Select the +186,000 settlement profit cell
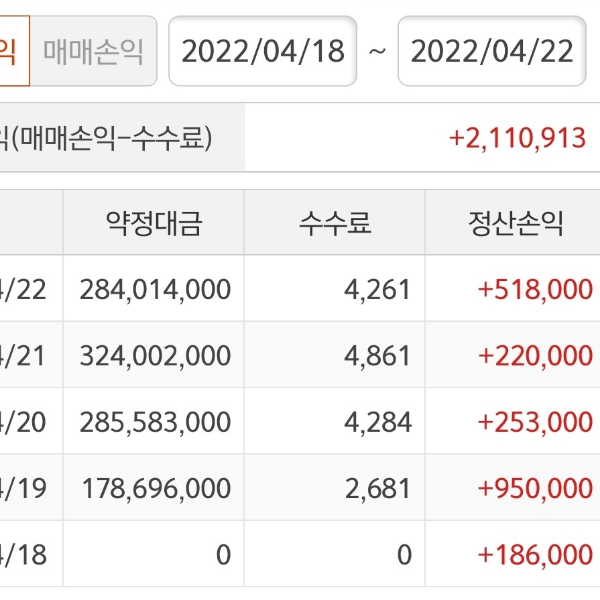The height and width of the screenshot is (600, 600). 535,555
